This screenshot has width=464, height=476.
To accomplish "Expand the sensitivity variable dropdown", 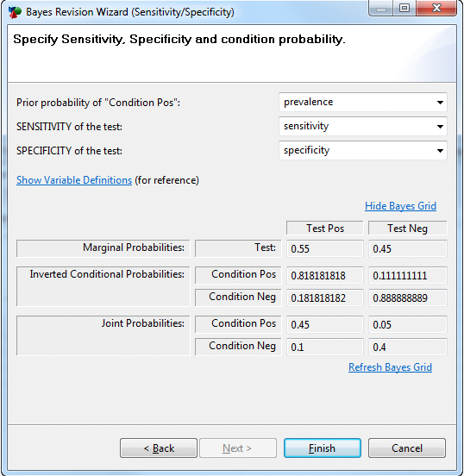I will pyautogui.click(x=362, y=126).
